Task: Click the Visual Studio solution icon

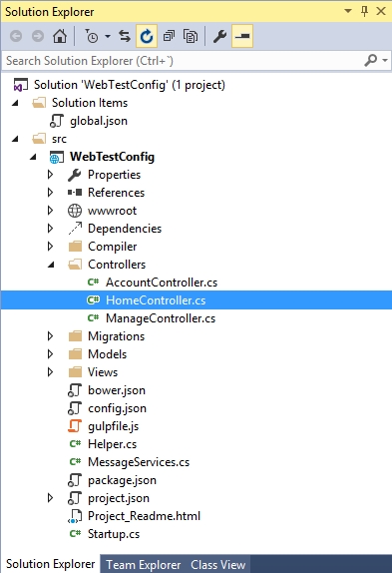Action: click(x=20, y=85)
